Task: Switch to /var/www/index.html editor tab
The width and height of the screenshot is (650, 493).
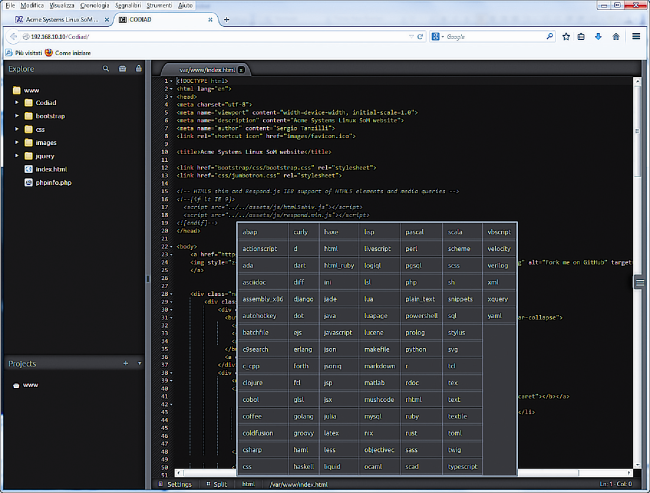Action: [x=207, y=70]
